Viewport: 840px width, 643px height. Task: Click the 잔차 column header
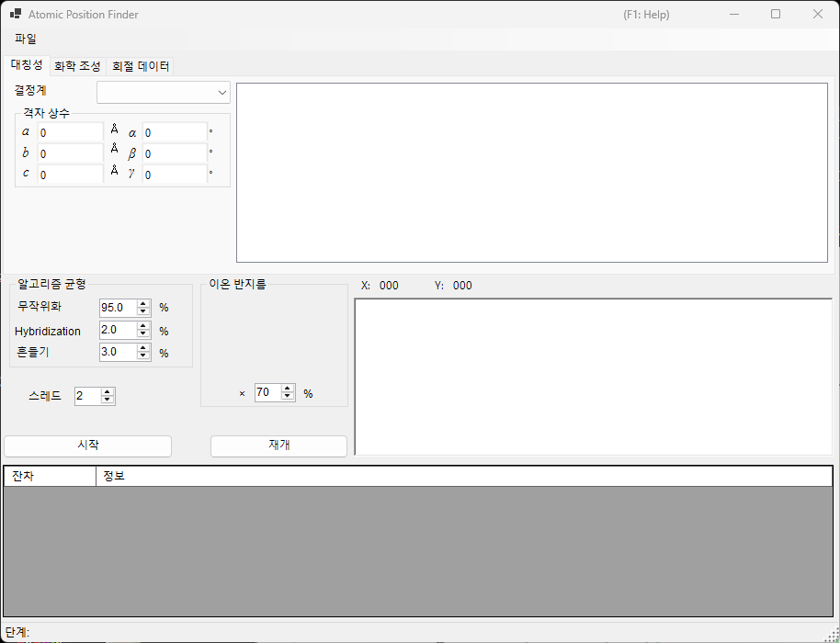pyautogui.click(x=50, y=476)
